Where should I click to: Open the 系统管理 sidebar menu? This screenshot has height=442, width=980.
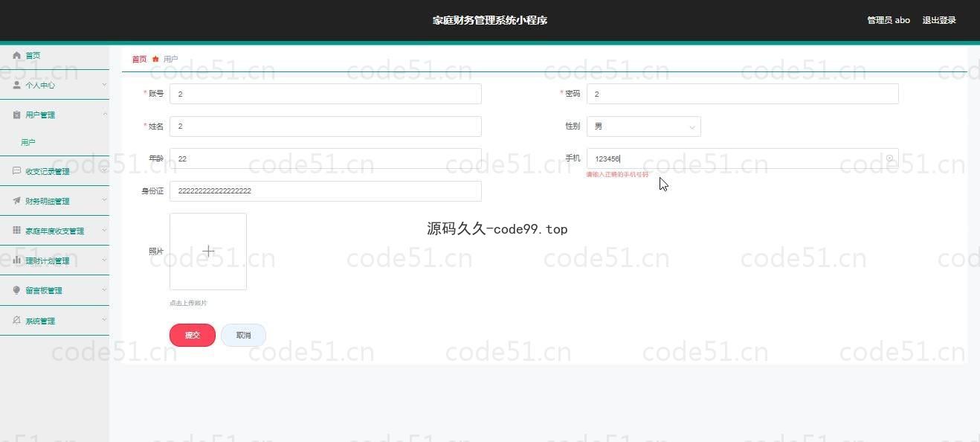click(x=54, y=321)
